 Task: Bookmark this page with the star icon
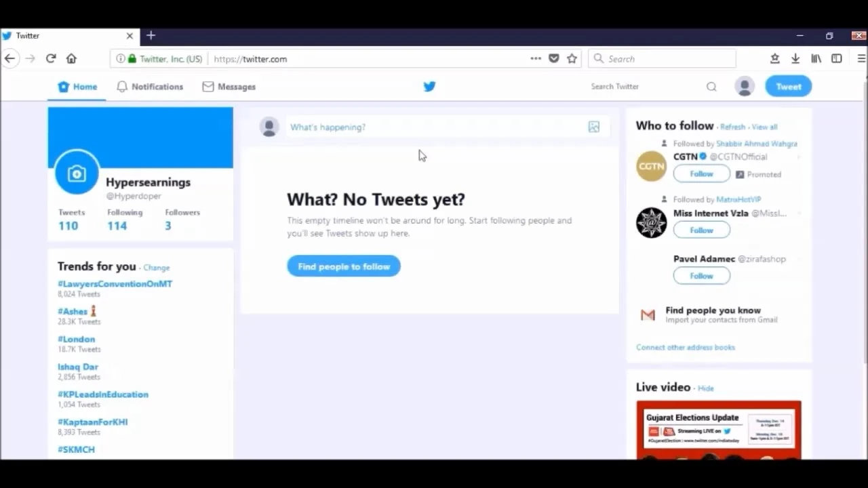tap(572, 59)
